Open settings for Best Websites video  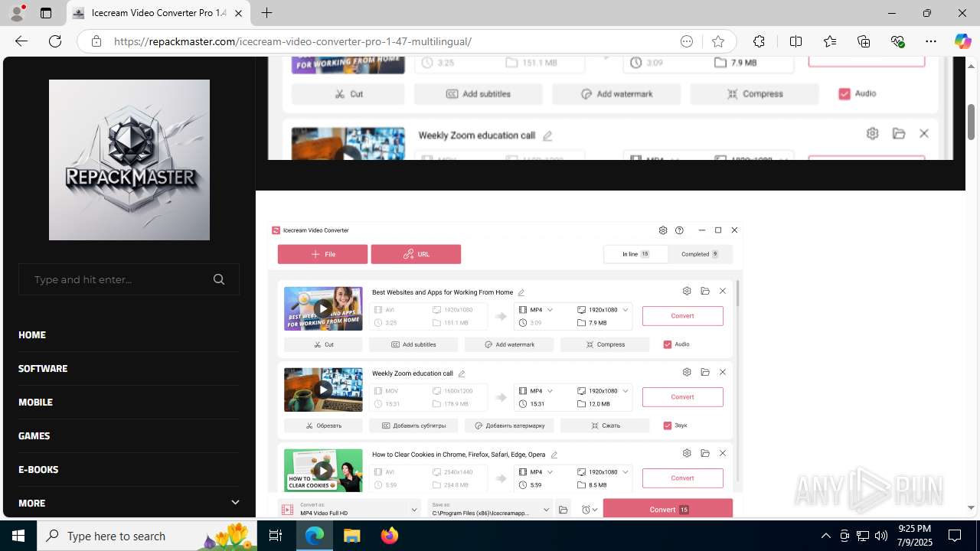click(x=687, y=291)
